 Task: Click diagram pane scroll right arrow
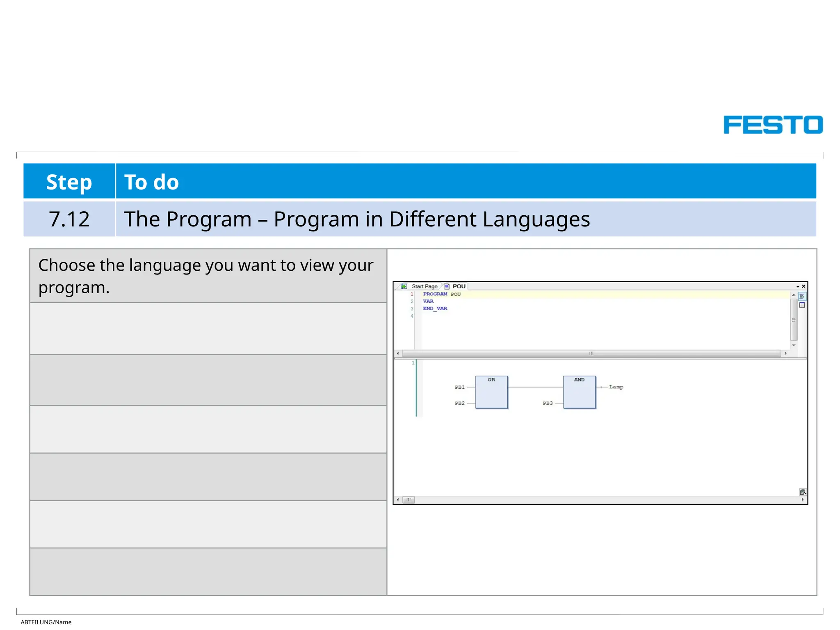point(803,500)
